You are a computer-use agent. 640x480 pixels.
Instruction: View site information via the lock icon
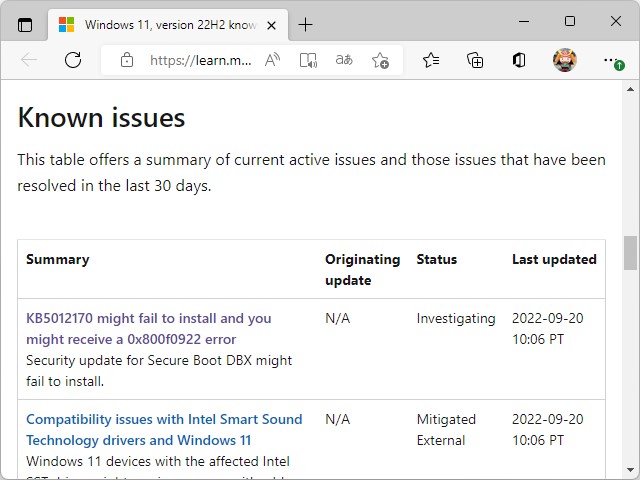click(x=127, y=60)
